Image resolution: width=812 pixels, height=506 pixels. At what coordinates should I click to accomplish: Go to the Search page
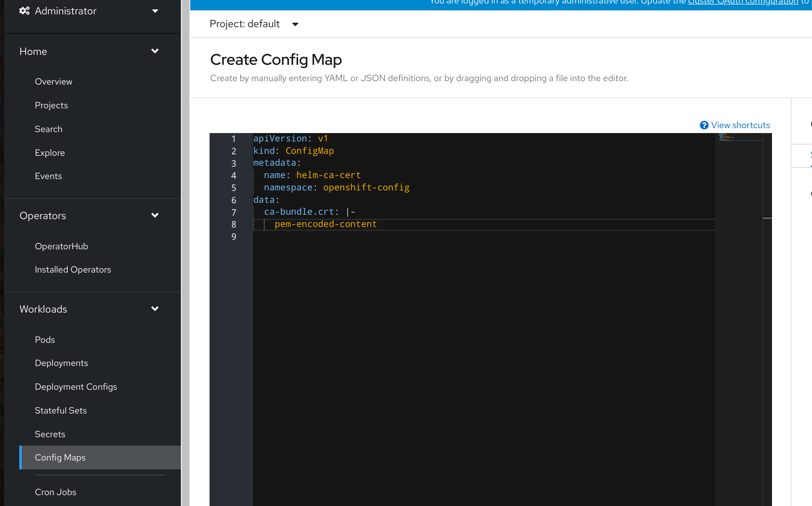pyautogui.click(x=48, y=129)
